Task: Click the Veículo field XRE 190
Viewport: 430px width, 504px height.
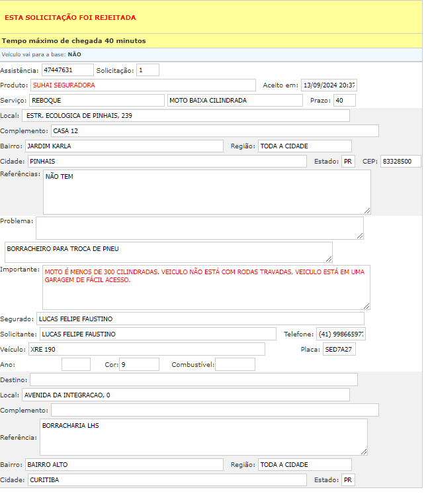Action: pyautogui.click(x=147, y=350)
